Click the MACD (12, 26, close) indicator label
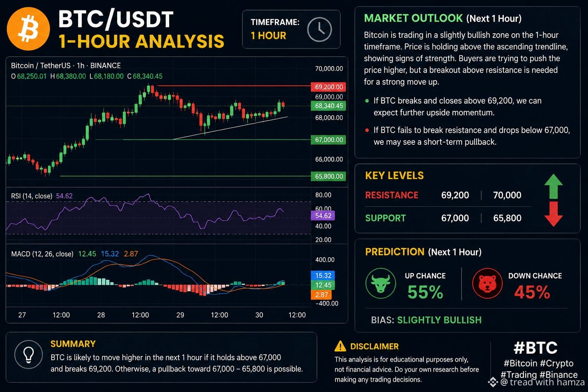588x392 pixels. pos(42,254)
